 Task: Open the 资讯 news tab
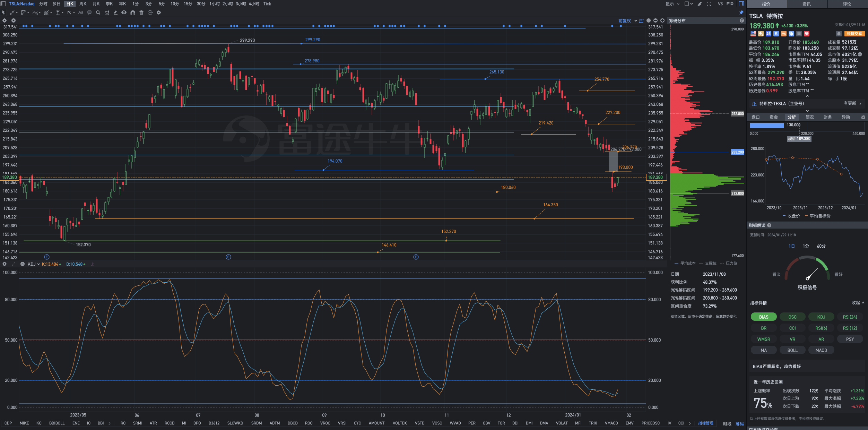(x=807, y=4)
